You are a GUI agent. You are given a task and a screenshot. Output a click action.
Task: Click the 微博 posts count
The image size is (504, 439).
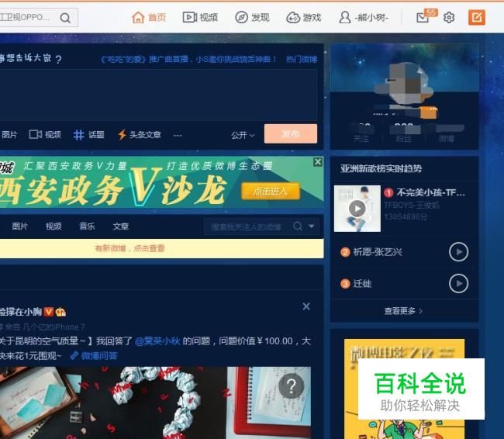(446, 133)
